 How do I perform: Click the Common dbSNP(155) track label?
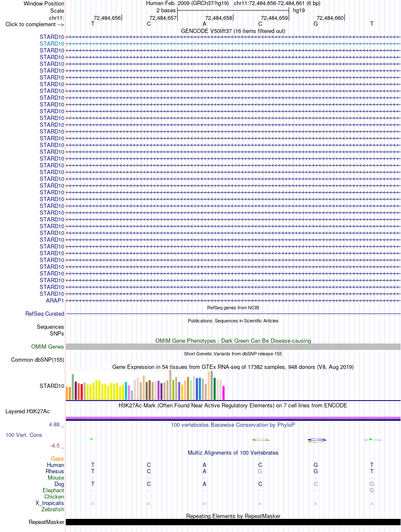38,360
